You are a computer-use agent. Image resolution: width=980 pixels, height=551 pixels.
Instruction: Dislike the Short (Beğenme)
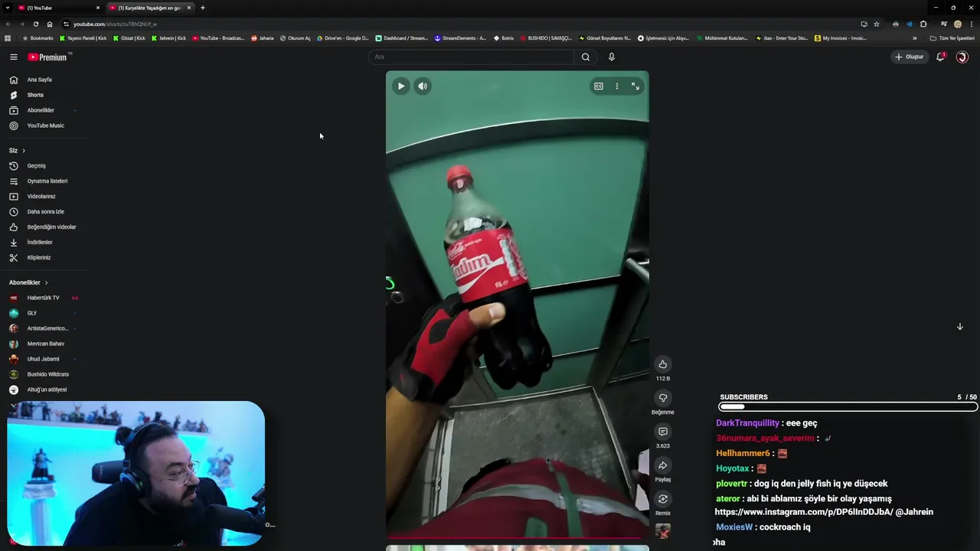tap(663, 398)
